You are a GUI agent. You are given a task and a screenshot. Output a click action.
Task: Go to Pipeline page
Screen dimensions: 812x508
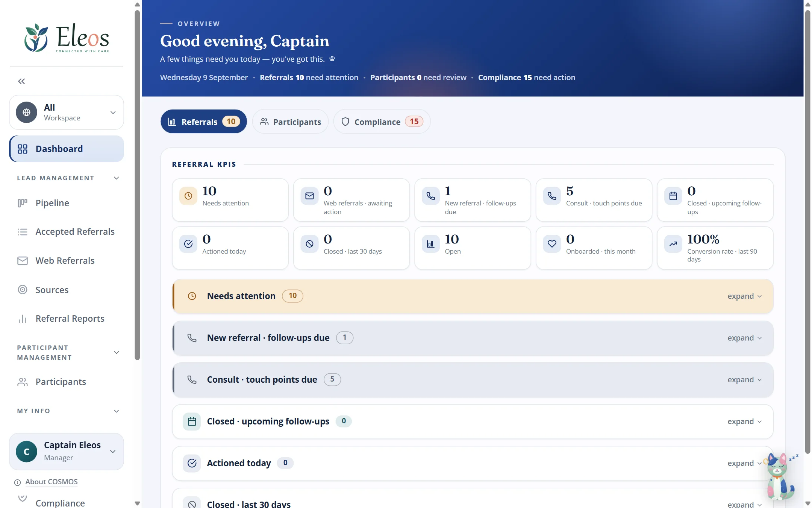(52, 203)
